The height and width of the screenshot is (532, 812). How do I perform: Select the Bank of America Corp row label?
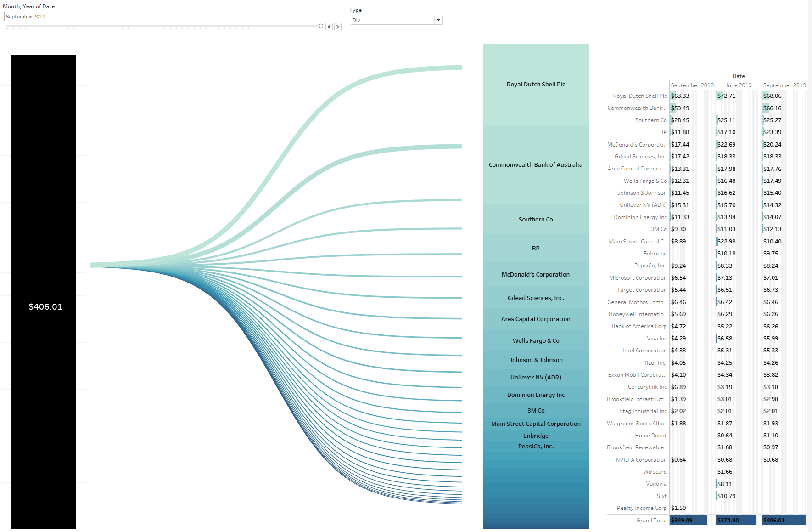tap(639, 326)
